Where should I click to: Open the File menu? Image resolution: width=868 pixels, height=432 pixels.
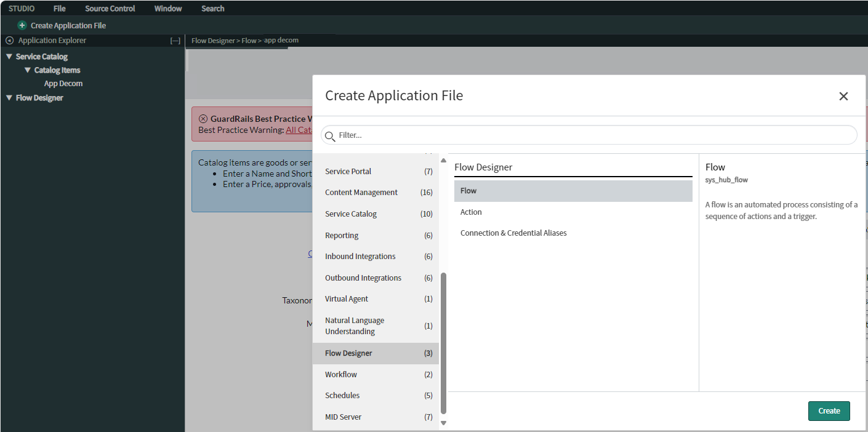[60, 9]
